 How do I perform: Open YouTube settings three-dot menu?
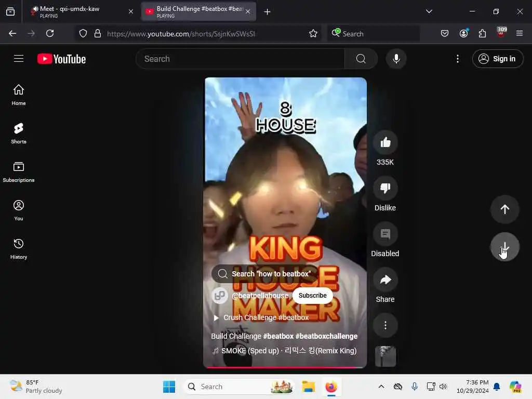458,59
